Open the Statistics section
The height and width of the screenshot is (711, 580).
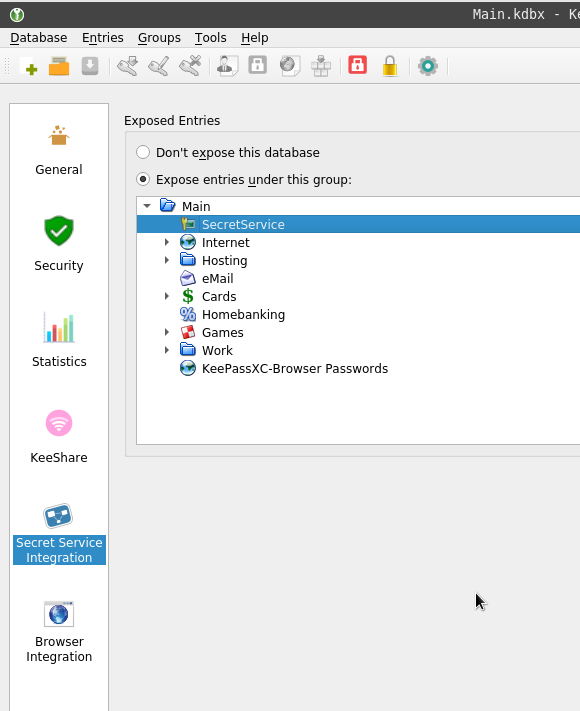pos(59,340)
